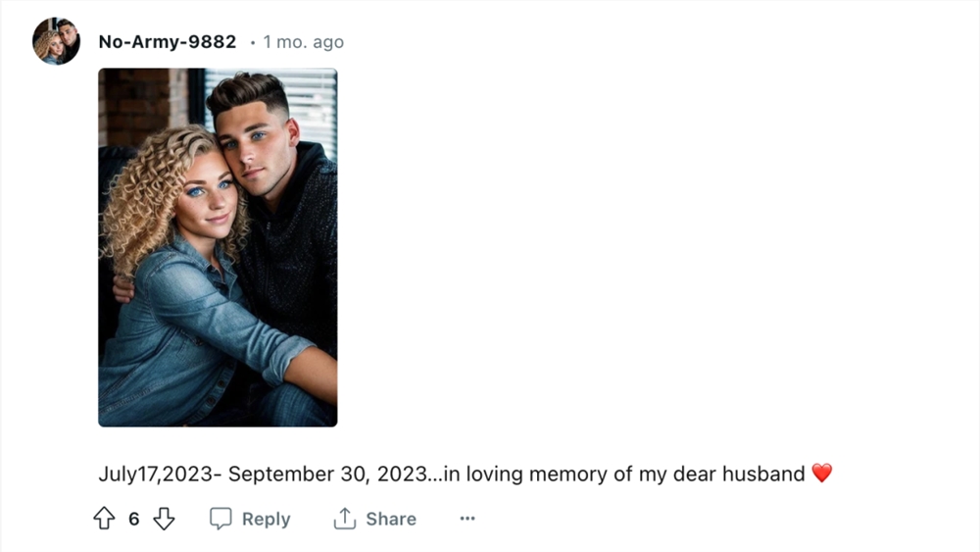Screen dimensions: 980x552
Task: Click the '1 mo. ago' timestamp
Action: (x=303, y=42)
